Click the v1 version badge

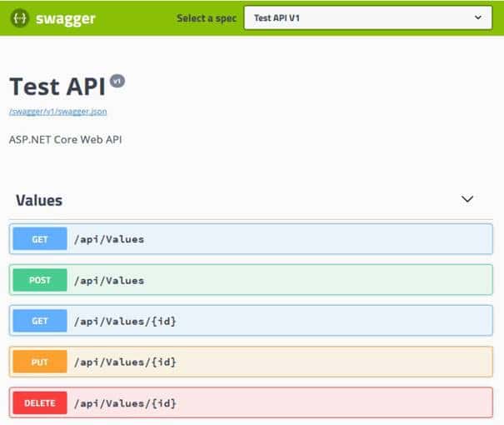117,81
